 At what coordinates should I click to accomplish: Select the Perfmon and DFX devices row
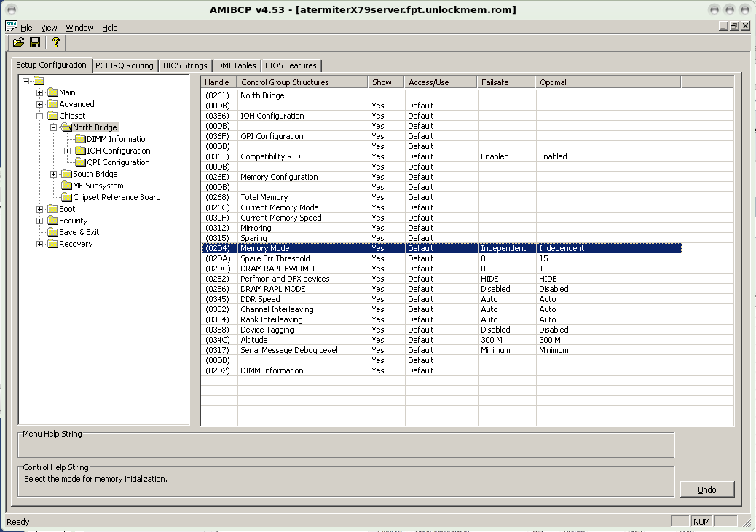coord(441,279)
